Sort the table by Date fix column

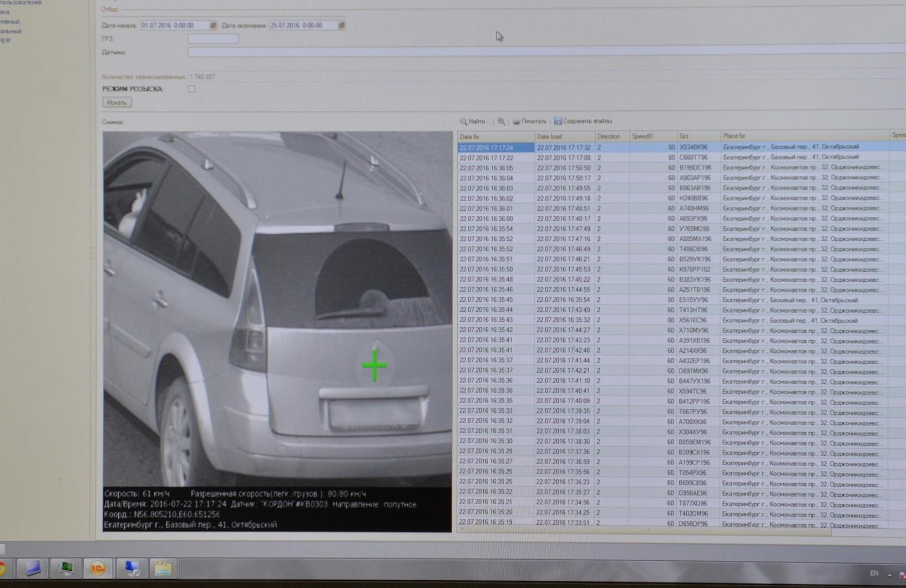[495, 136]
